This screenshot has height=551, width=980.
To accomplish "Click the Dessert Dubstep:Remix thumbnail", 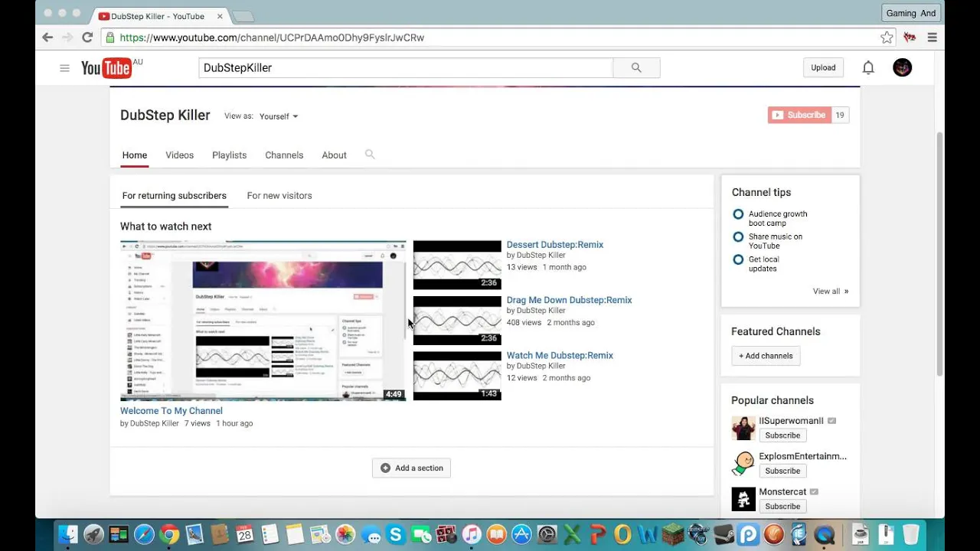I will coord(457,265).
